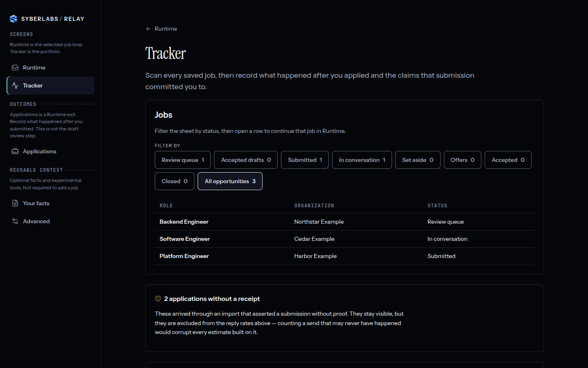This screenshot has width=588, height=368.
Task: Filter jobs by Closed status
Action: [x=174, y=181]
